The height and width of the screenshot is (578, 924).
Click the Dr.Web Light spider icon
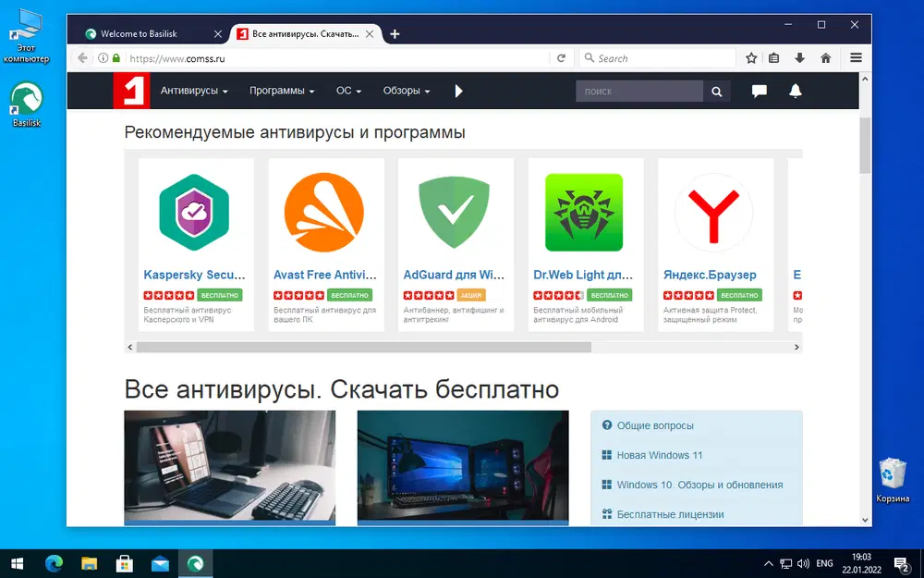click(x=584, y=213)
